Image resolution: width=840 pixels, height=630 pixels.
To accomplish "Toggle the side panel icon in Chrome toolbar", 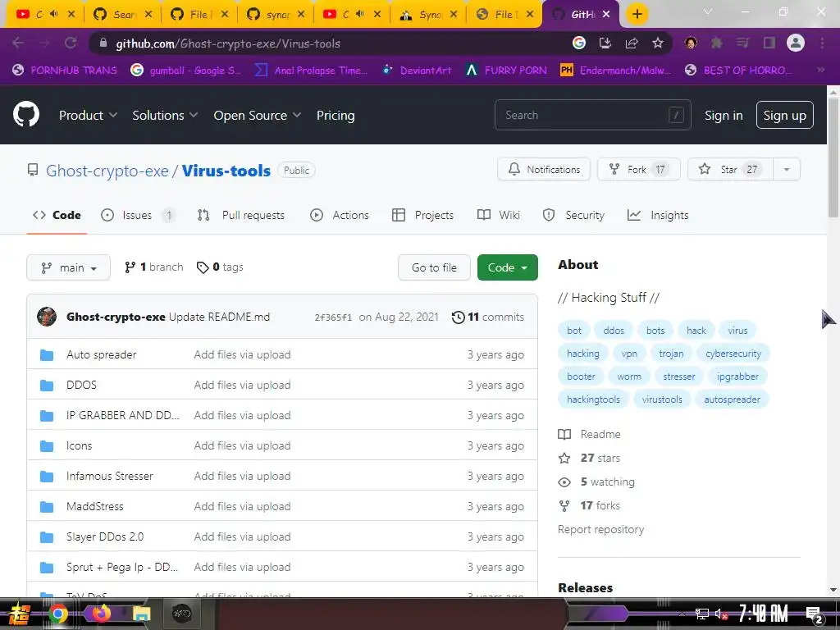I will pos(769,43).
